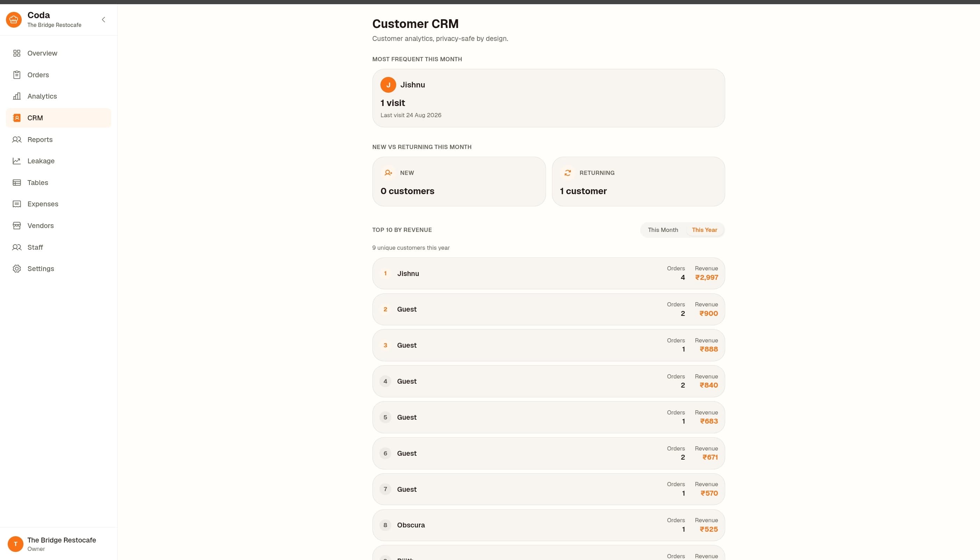Screen dimensions: 980x560
Task: Click the Analytics bar chart icon
Action: (x=16, y=96)
